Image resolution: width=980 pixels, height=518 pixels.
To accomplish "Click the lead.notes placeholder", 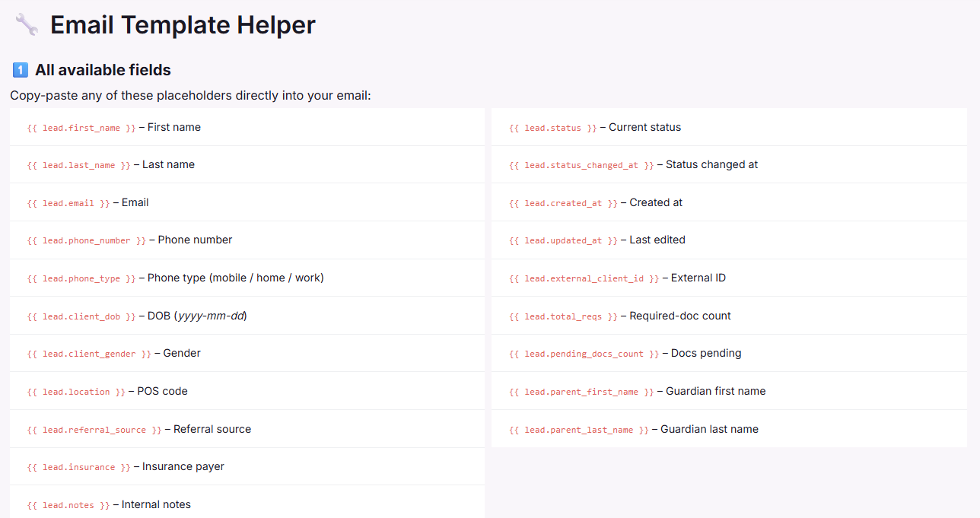I will (x=68, y=505).
